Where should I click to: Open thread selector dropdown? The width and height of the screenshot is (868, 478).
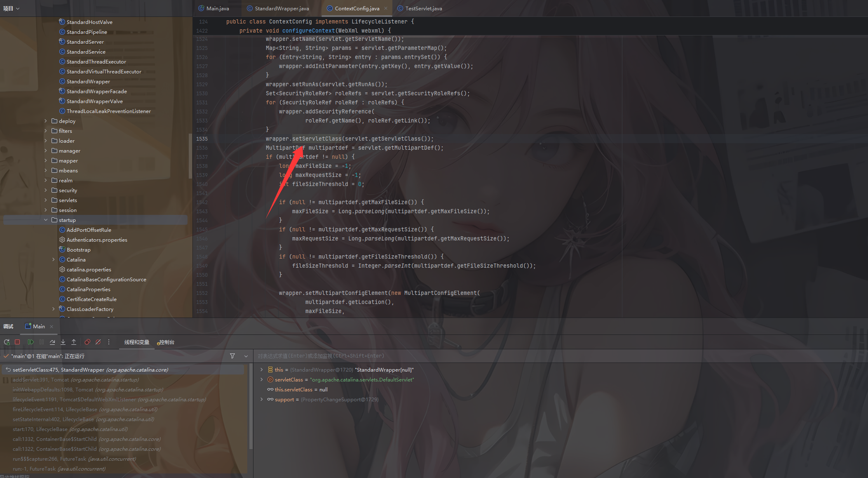(246, 356)
